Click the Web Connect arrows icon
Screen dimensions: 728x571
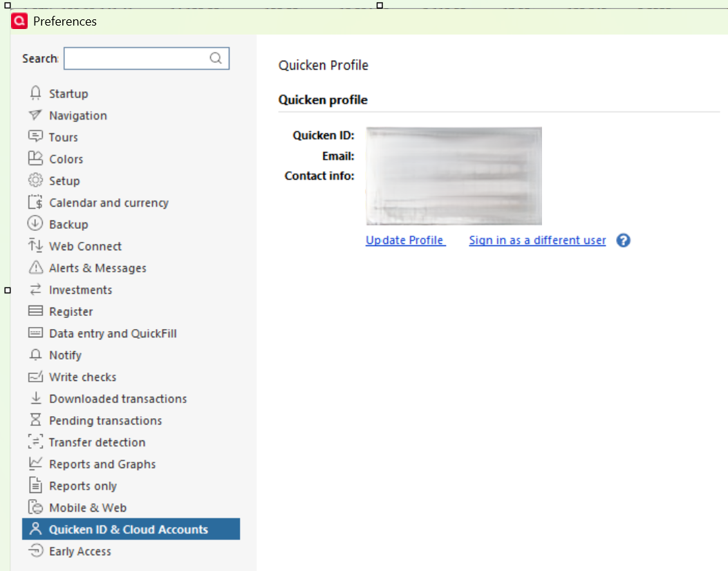35,245
